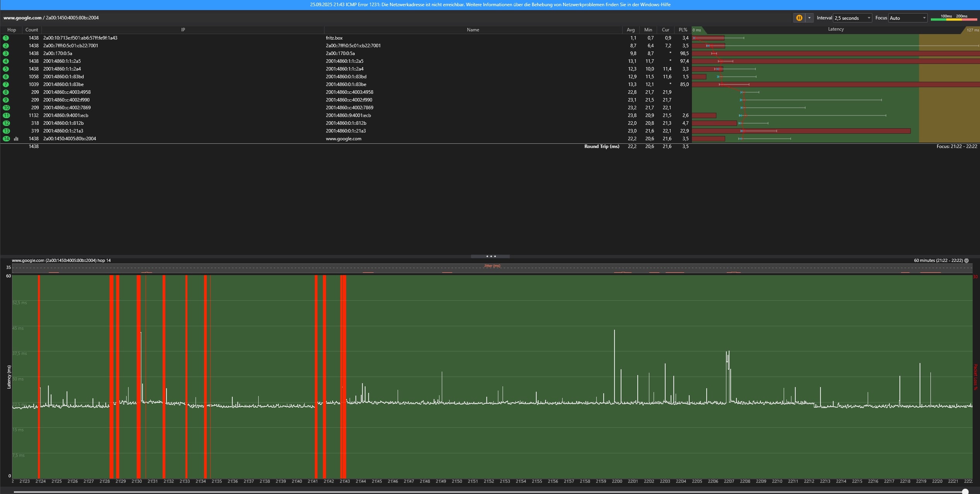
Task: Click the green hop 1 circle icon
Action: coord(6,38)
